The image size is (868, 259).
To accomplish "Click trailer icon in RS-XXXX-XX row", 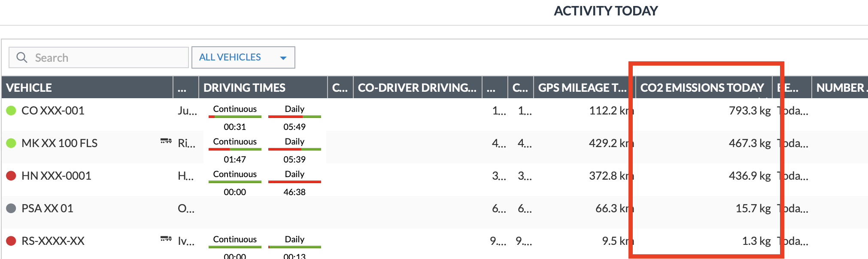I will (x=166, y=238).
